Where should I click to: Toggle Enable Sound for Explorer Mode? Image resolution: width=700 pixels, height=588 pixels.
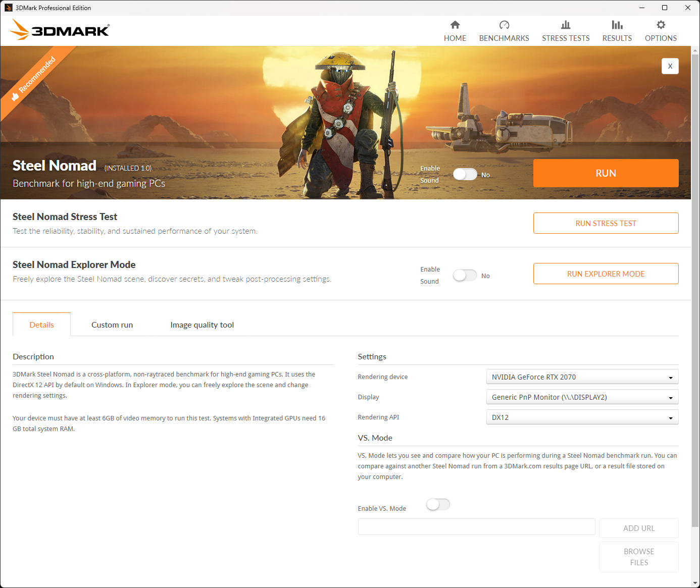pos(465,275)
